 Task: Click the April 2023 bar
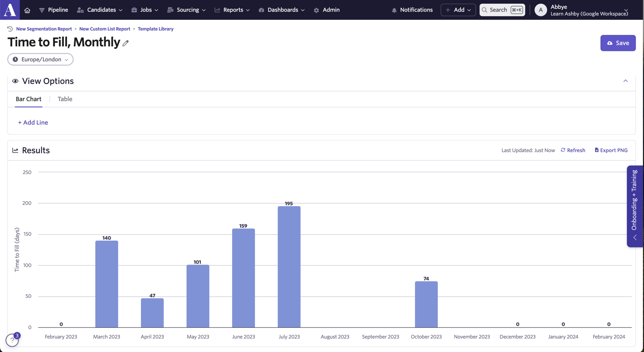(152, 313)
